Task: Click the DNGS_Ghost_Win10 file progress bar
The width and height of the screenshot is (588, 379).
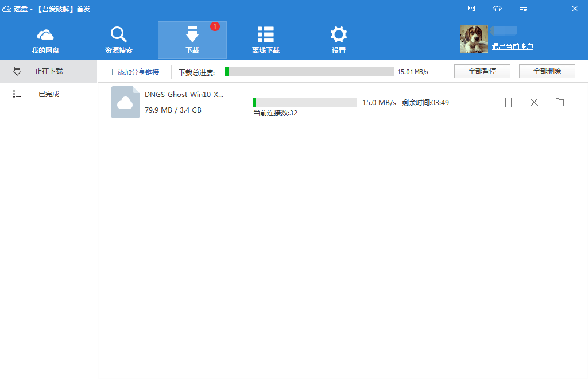Action: coord(304,102)
